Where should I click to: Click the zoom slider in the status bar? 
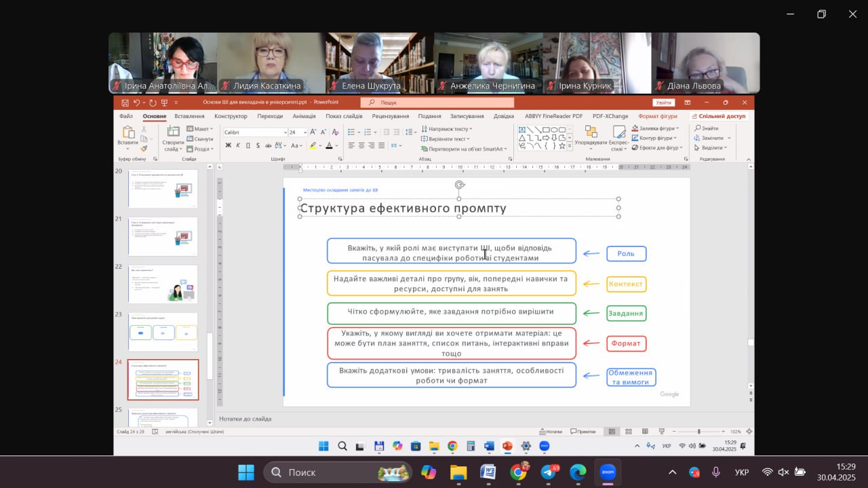(698, 432)
